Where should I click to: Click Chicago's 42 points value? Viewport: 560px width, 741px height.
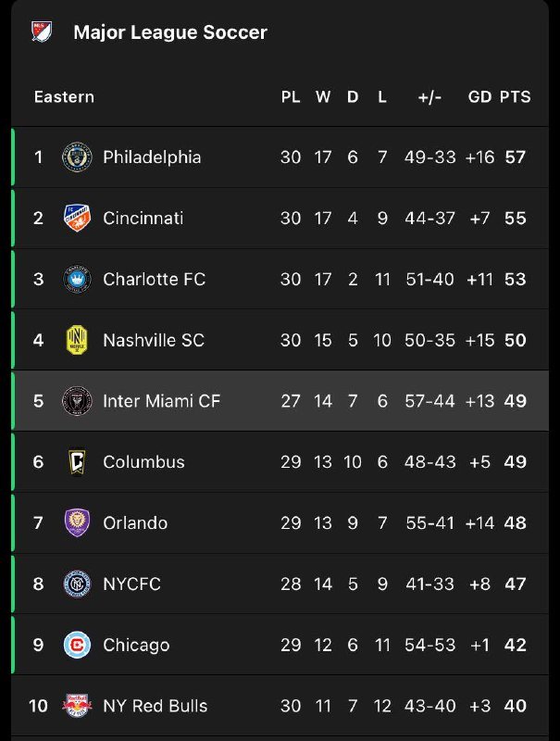515,645
